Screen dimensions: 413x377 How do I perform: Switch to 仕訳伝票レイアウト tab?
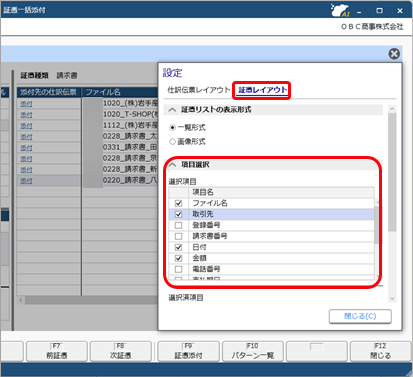(x=199, y=90)
